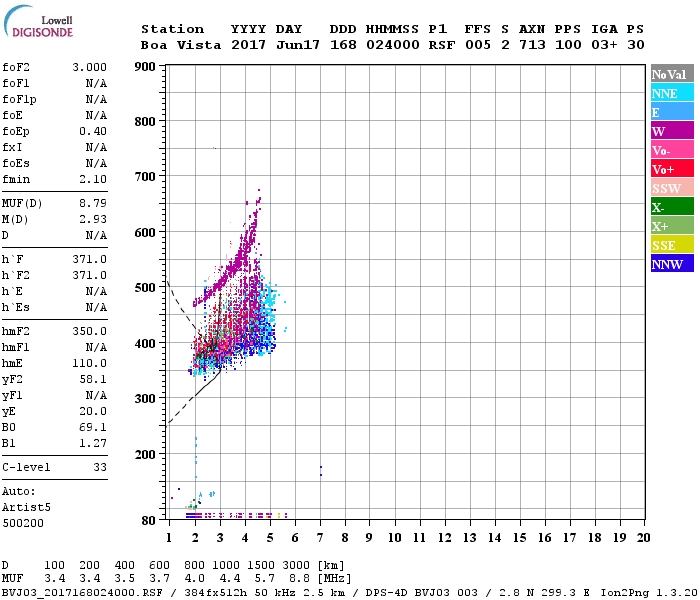
Task: Choose the X- dark green swatch
Action: pos(672,207)
